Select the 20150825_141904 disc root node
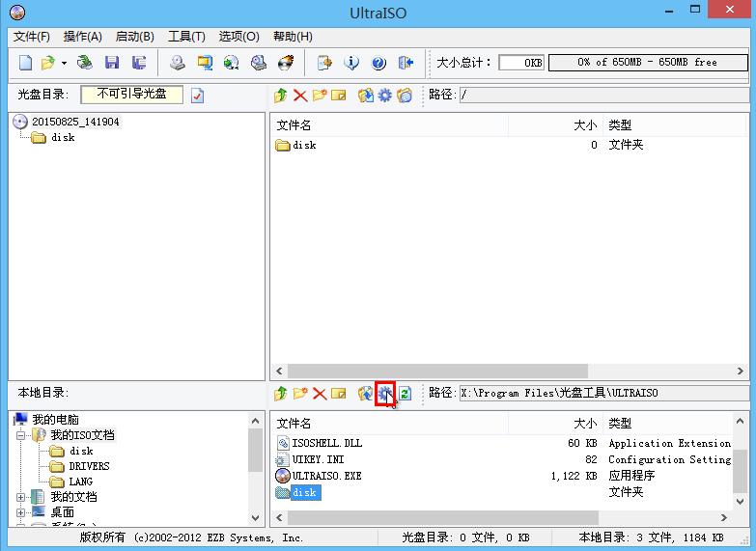756x551 pixels. click(x=75, y=122)
